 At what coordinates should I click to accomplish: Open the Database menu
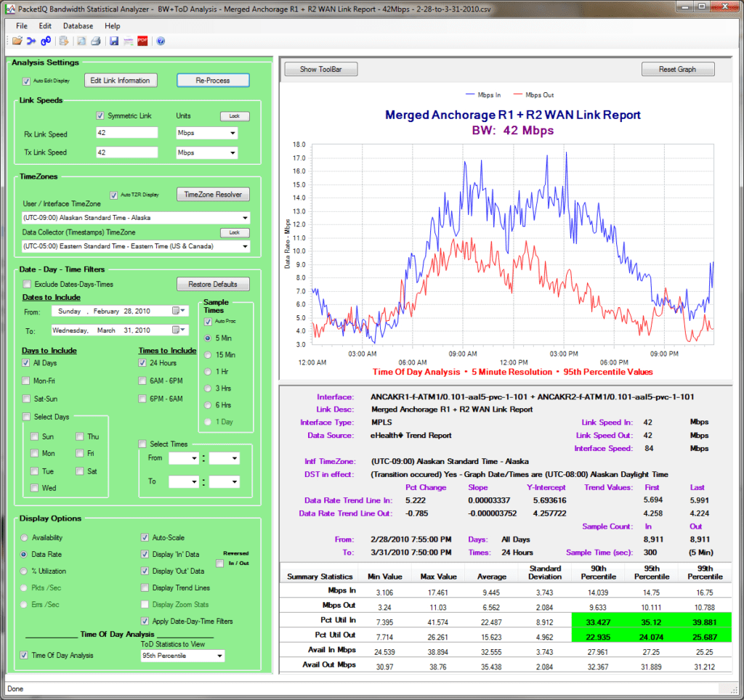(x=77, y=25)
